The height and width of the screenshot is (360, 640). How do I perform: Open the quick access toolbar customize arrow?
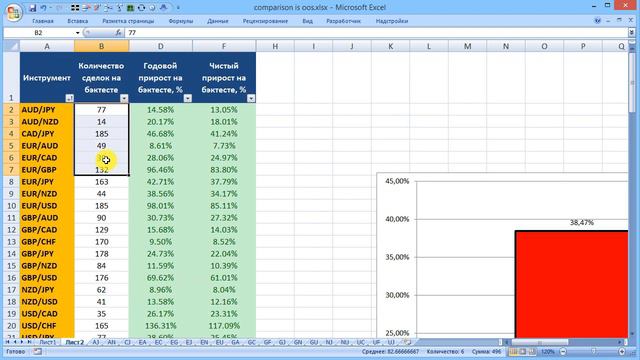click(x=178, y=8)
